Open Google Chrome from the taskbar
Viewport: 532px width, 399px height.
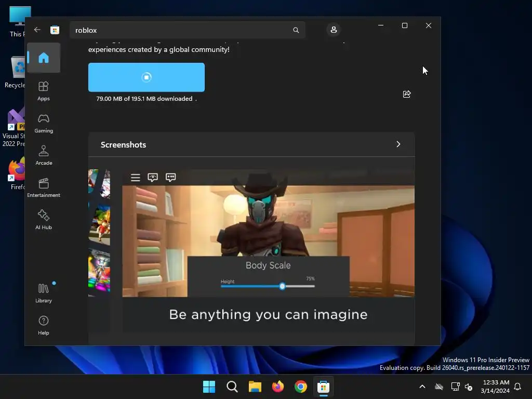[301, 387]
